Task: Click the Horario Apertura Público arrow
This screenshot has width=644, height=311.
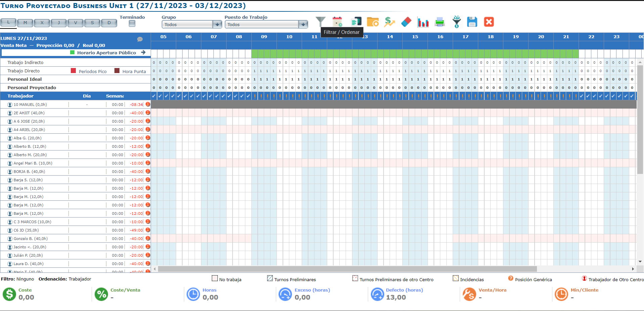Action: pos(143,52)
